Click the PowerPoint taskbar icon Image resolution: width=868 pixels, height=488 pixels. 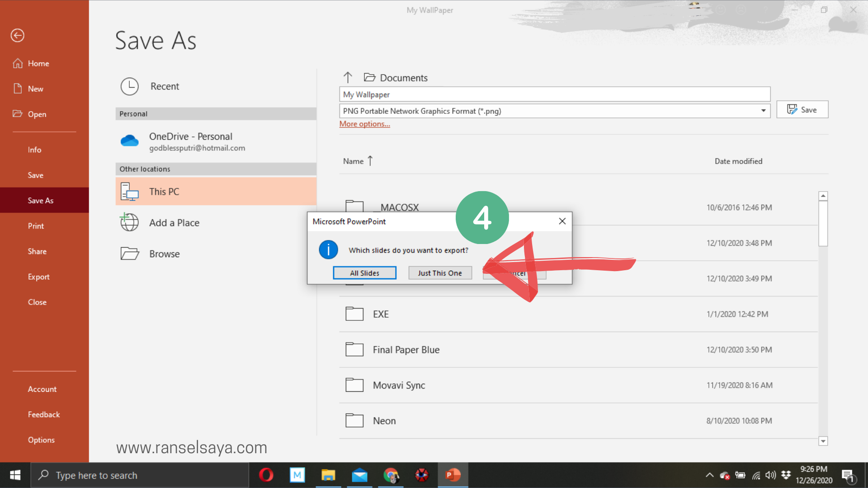[x=453, y=475]
